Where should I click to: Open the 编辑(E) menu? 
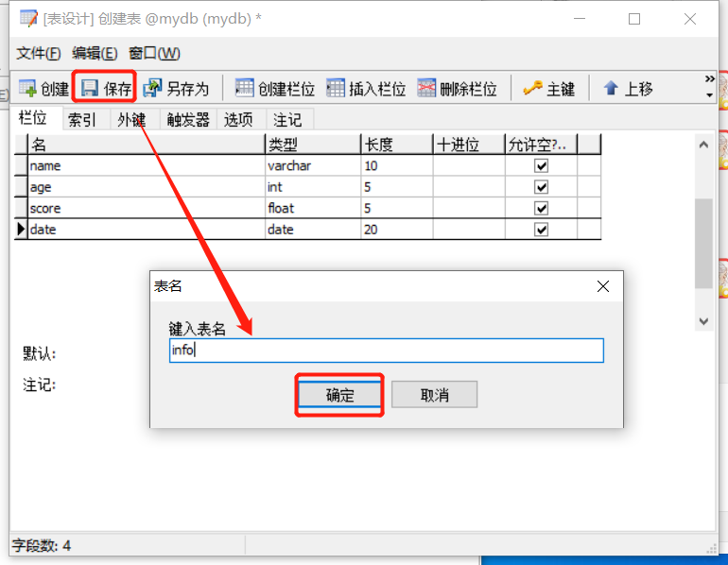point(95,53)
